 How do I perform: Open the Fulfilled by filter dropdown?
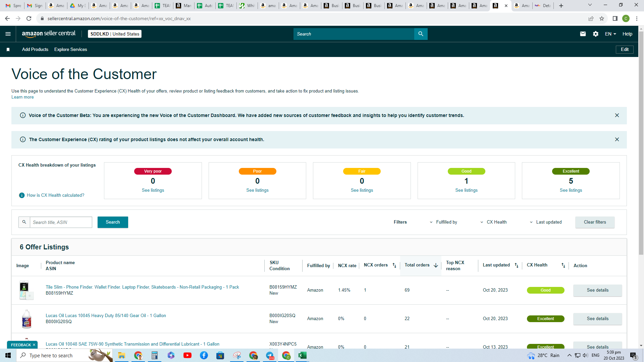[443, 222]
